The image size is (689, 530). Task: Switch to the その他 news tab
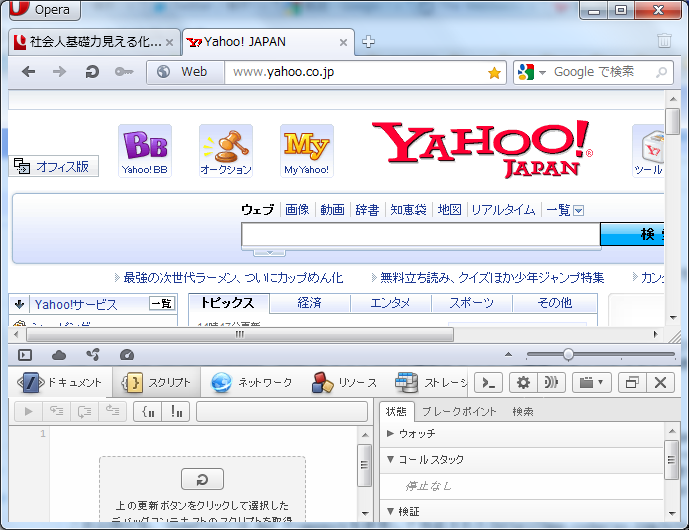pos(555,303)
